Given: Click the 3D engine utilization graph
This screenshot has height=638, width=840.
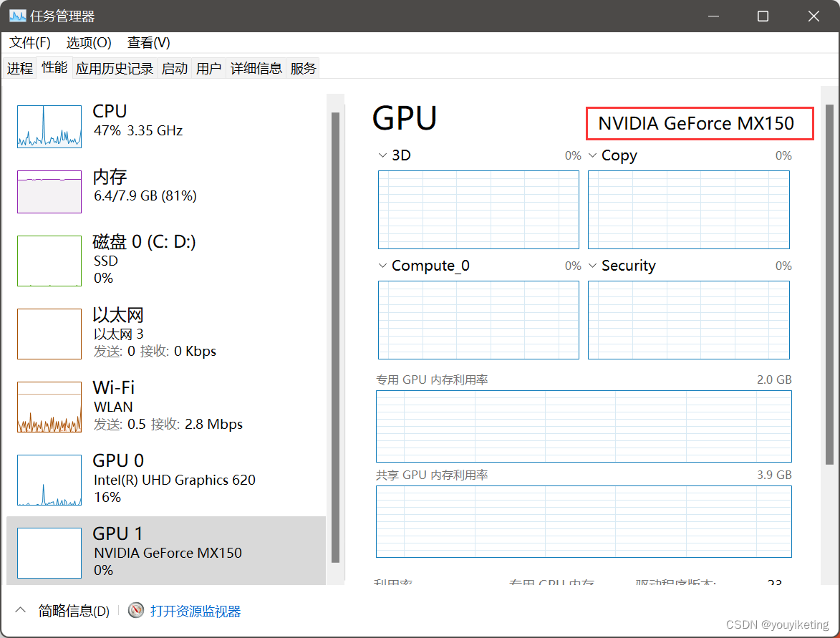Looking at the screenshot, I should coord(478,210).
